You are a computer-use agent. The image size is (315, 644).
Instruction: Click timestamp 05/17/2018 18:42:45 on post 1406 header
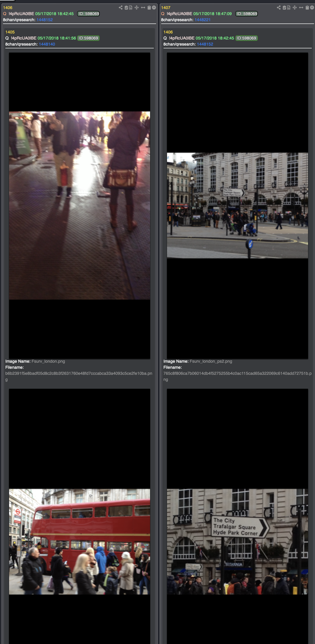click(54, 14)
